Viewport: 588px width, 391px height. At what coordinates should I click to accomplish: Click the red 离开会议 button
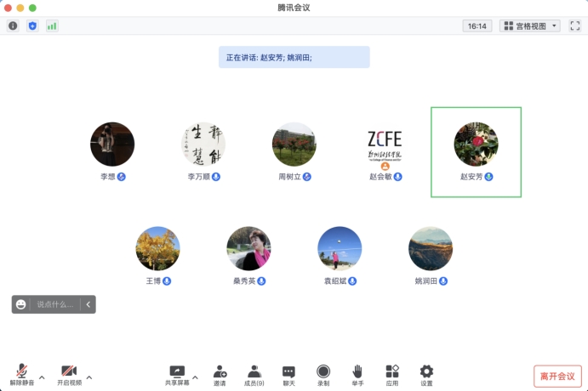(x=558, y=376)
